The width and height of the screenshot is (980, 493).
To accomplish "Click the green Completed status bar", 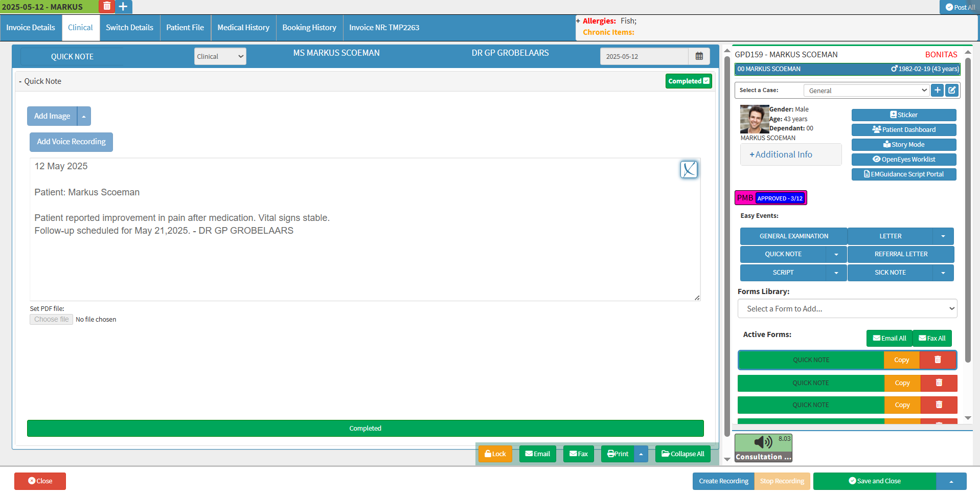I will point(365,429).
